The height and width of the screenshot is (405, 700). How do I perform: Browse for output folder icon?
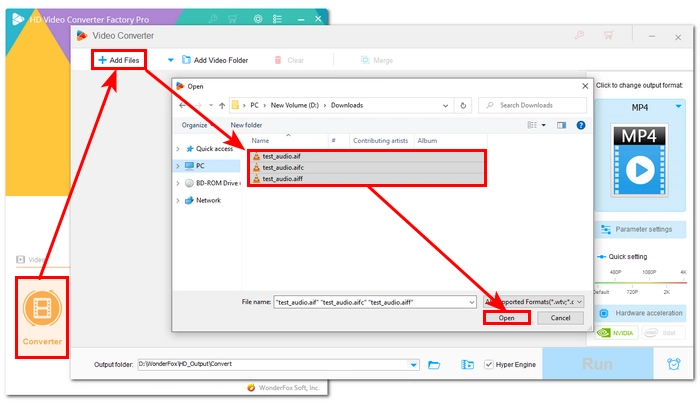click(434, 365)
